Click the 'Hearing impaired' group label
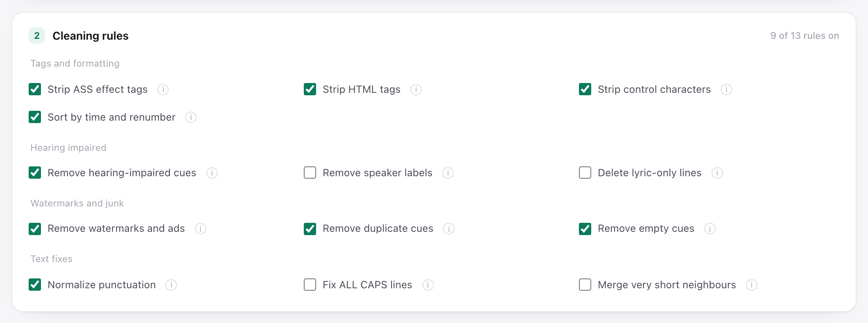 (68, 148)
